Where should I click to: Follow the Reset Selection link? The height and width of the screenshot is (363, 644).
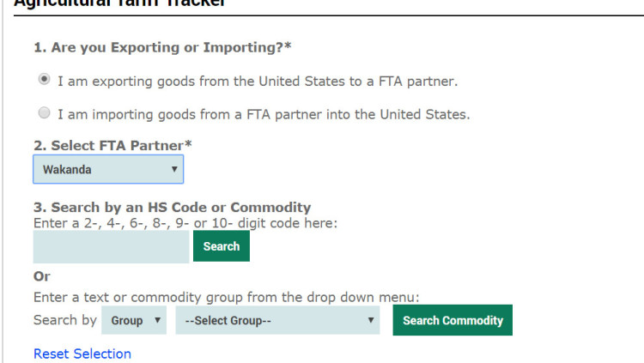82,354
